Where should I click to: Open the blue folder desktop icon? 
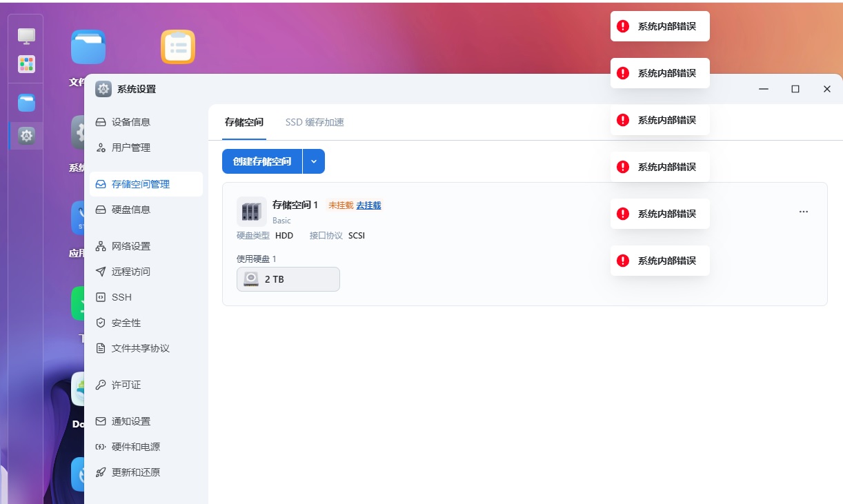88,47
